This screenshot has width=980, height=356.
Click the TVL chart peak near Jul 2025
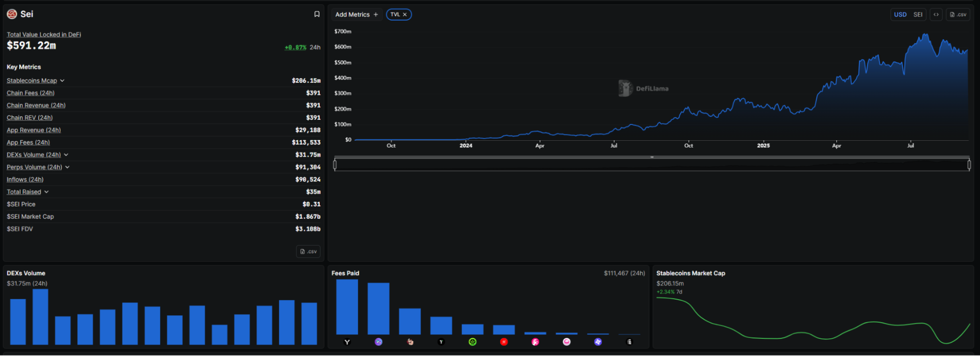[x=925, y=35]
